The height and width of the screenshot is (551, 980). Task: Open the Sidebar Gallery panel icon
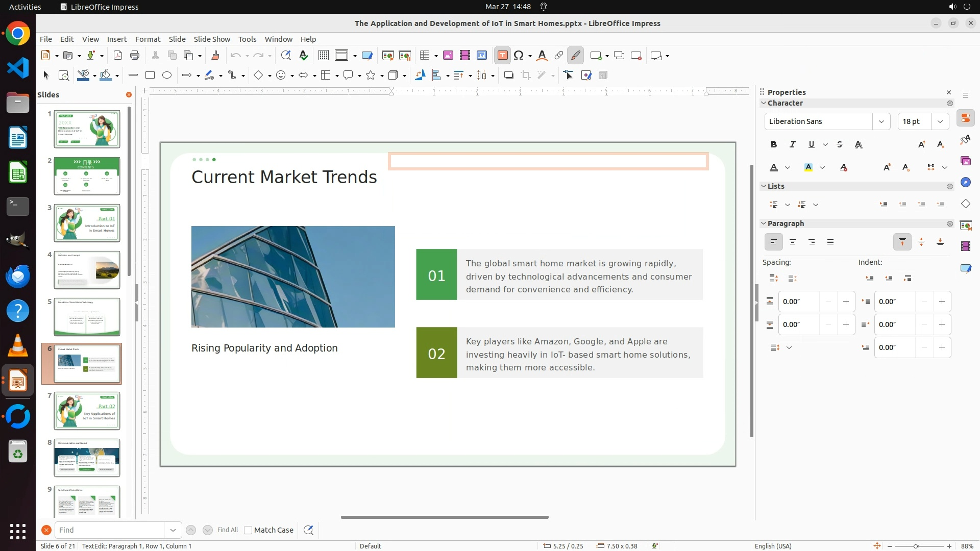pyautogui.click(x=965, y=161)
